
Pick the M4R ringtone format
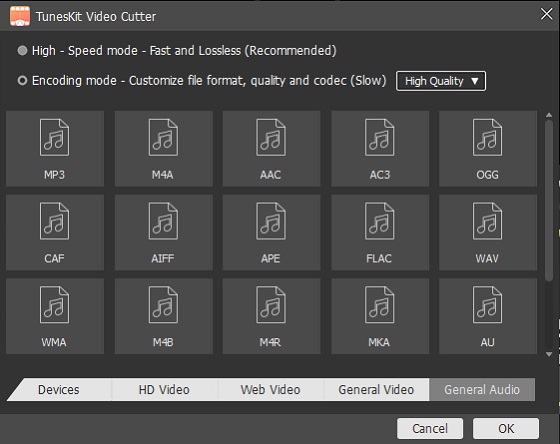click(271, 316)
